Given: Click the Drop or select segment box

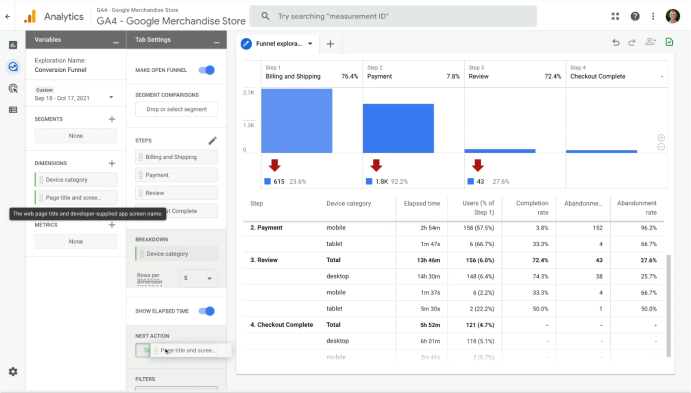Looking at the screenshot, I should pyautogui.click(x=176, y=109).
